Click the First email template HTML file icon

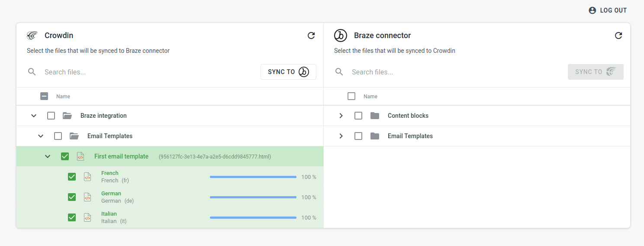pyautogui.click(x=80, y=156)
